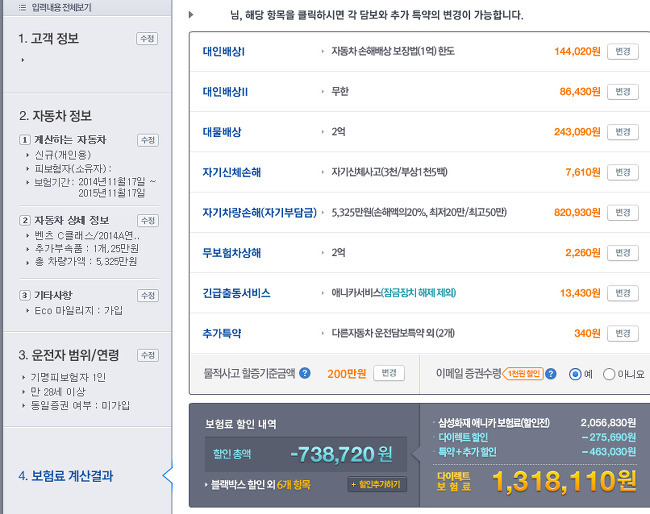
Task: Open the 대물배상 coverage link
Action: (222, 132)
